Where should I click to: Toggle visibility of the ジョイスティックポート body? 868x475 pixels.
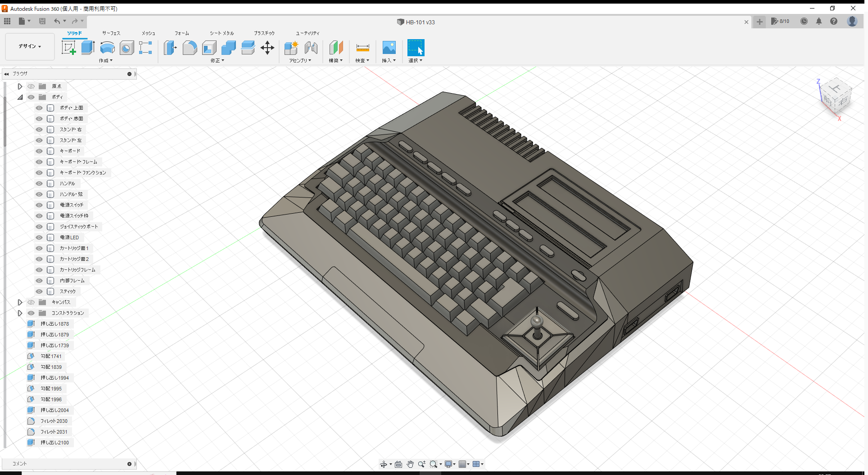tap(39, 227)
